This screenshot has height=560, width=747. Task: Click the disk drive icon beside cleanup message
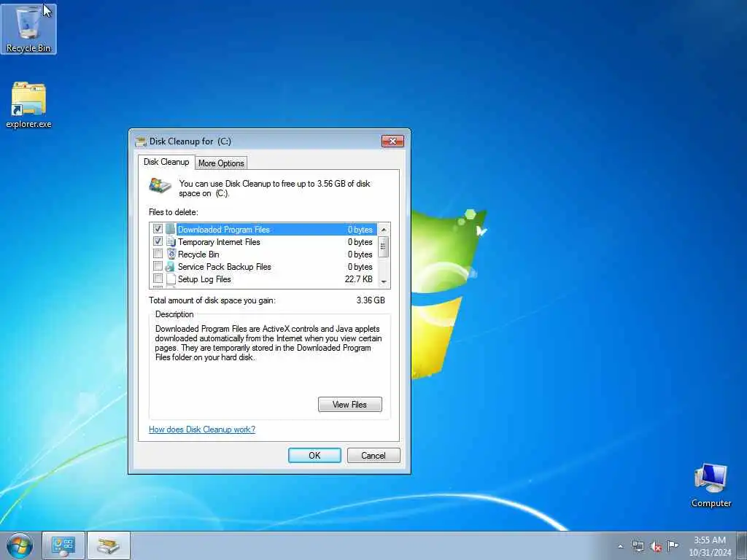pyautogui.click(x=160, y=185)
